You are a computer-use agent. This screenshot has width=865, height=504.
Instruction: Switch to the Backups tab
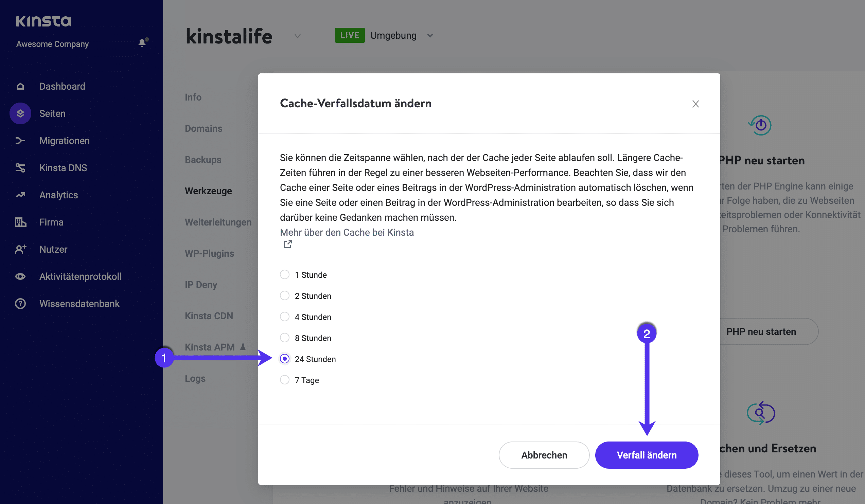(x=203, y=160)
